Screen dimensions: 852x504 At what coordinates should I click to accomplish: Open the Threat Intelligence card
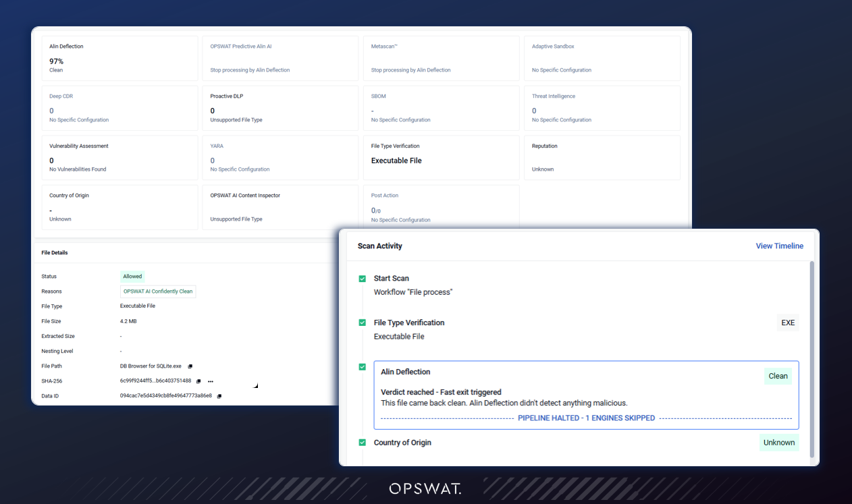[x=602, y=108]
